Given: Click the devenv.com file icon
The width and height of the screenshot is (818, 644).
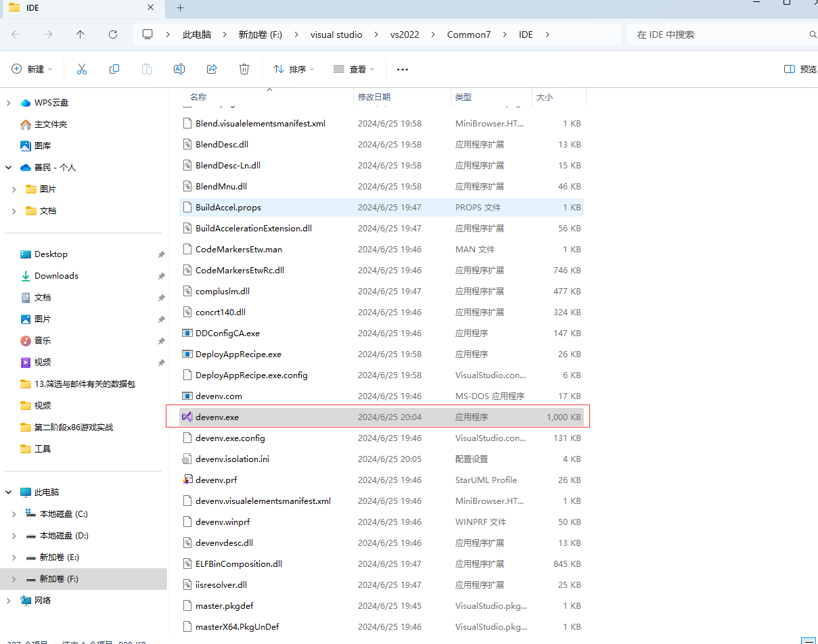Looking at the screenshot, I should pos(188,396).
